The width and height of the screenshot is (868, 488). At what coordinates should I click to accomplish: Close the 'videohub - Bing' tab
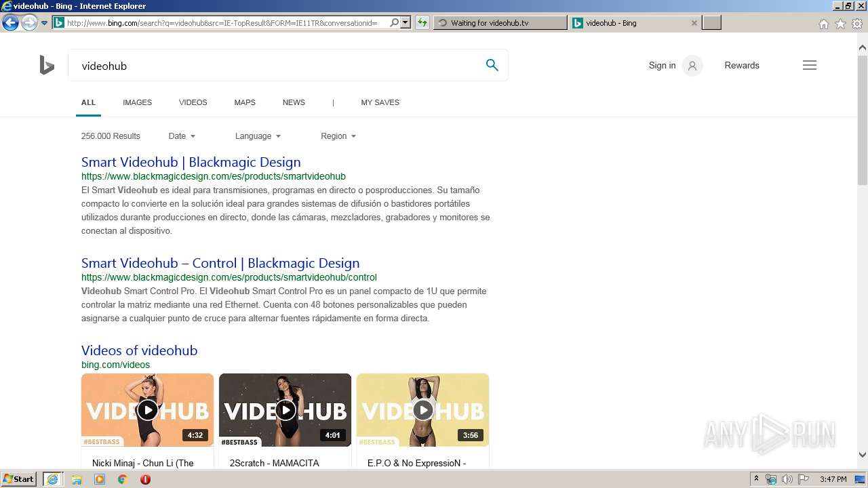(x=694, y=23)
